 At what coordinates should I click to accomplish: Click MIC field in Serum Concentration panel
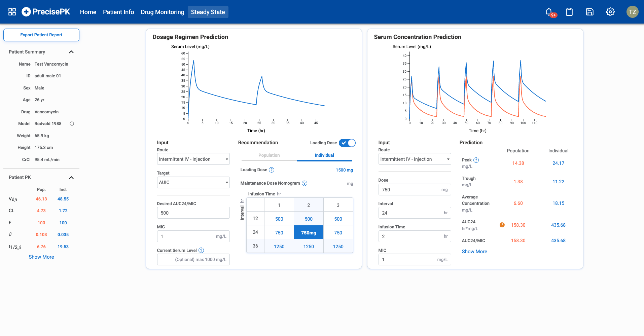tap(415, 260)
